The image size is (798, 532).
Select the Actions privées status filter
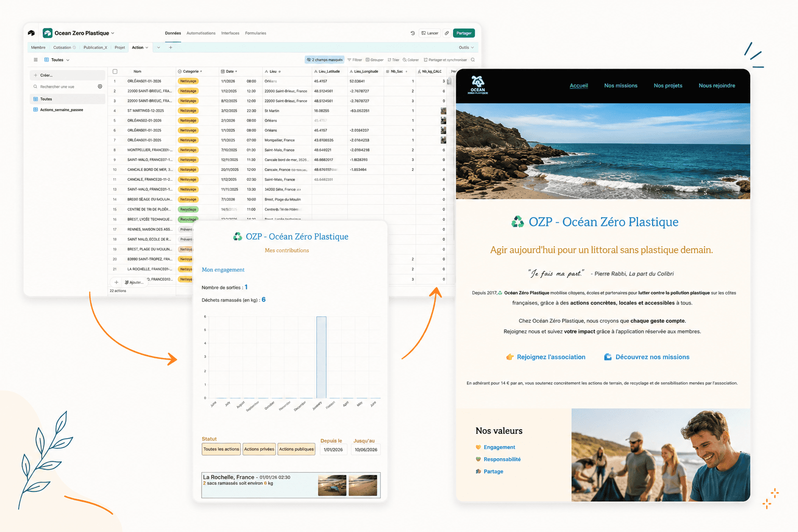[x=259, y=449]
